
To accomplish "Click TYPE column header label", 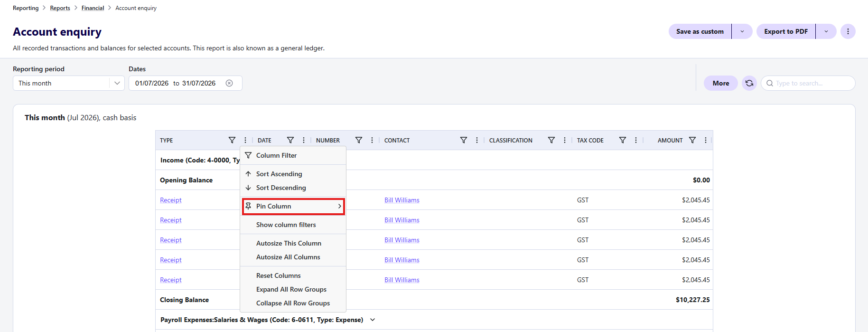I will click(167, 140).
